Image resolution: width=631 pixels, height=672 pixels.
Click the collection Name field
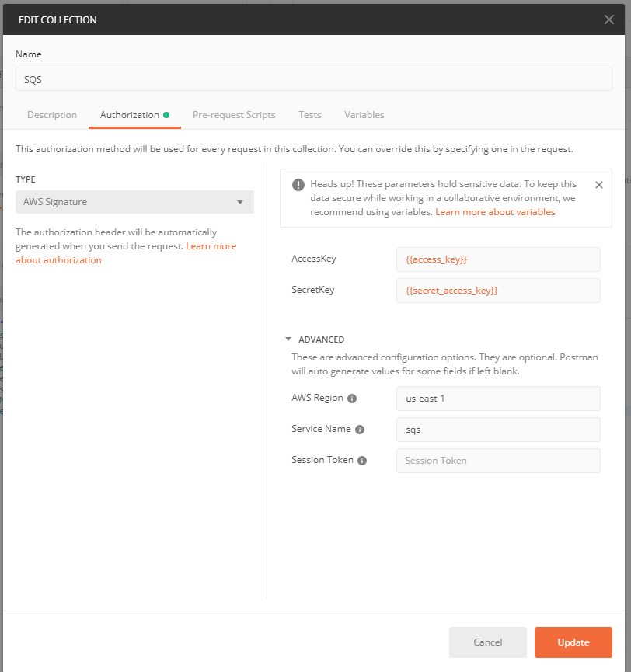[x=314, y=79]
